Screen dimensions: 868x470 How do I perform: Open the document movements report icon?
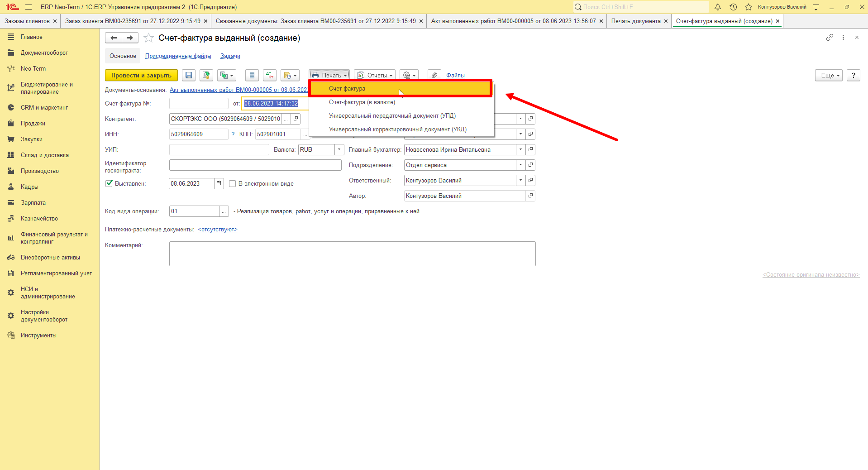click(x=252, y=75)
